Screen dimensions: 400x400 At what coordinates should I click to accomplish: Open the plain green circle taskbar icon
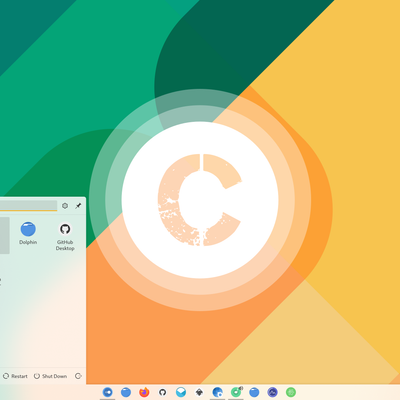pos(291,392)
